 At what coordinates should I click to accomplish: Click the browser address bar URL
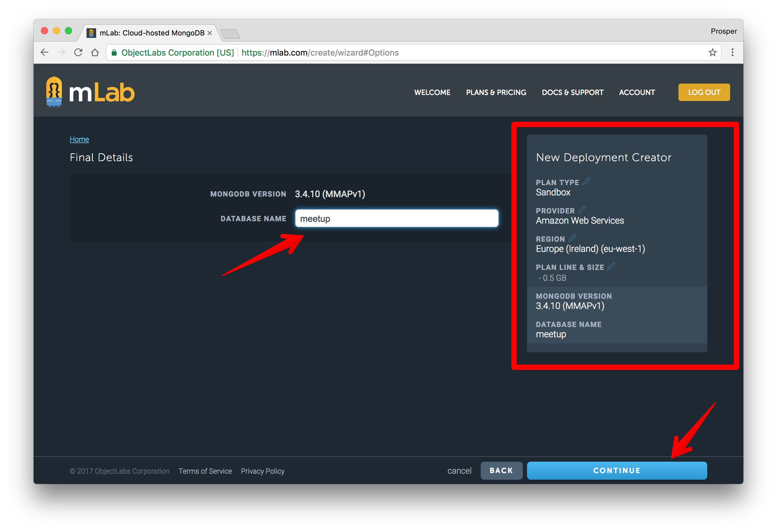(x=320, y=53)
